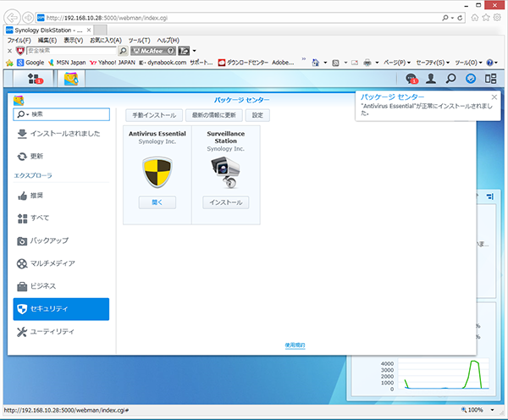Open Installed packages in sidebar
Image resolution: width=508 pixels, height=420 pixels.
click(x=61, y=134)
